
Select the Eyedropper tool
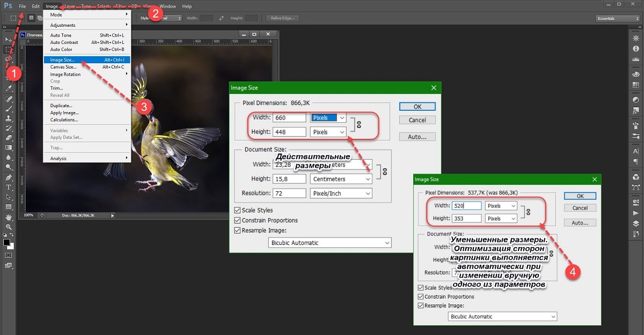pos(9,89)
